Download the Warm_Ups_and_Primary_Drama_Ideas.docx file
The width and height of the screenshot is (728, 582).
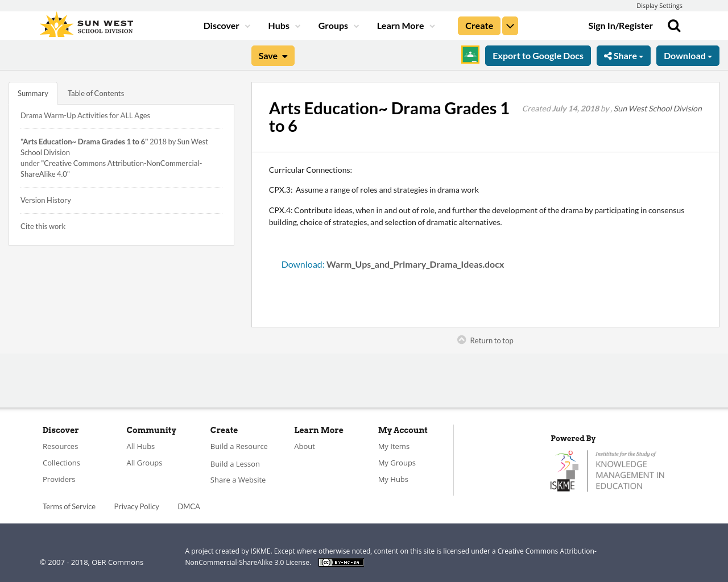pyautogui.click(x=392, y=263)
